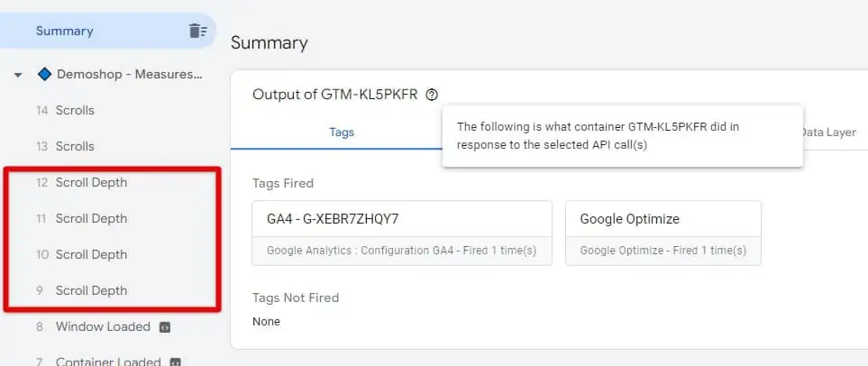Select event 14 Scrolls

tap(75, 110)
